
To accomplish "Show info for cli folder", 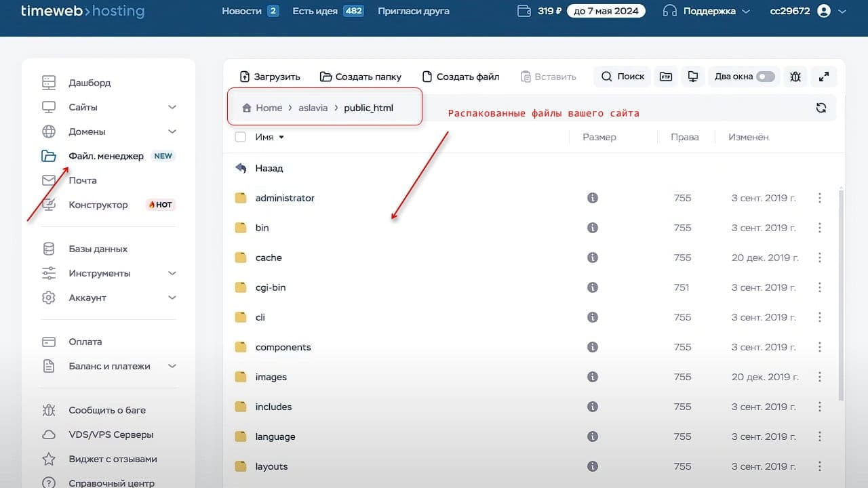I will 593,317.
